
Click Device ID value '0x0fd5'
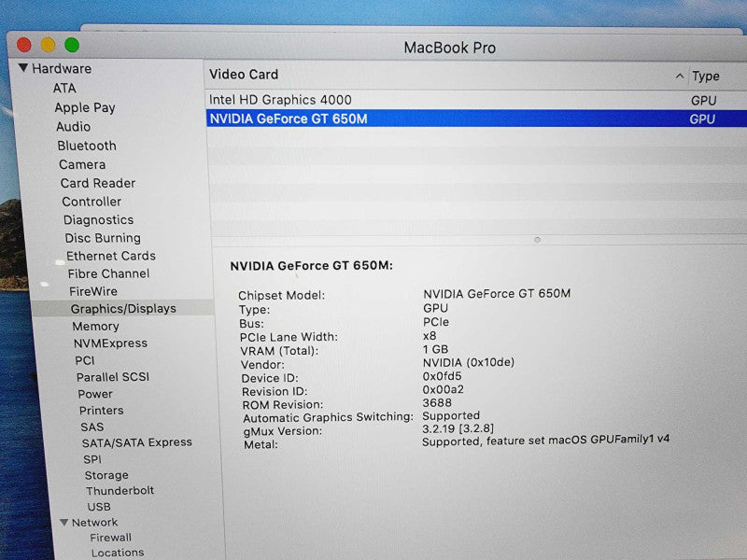(442, 376)
